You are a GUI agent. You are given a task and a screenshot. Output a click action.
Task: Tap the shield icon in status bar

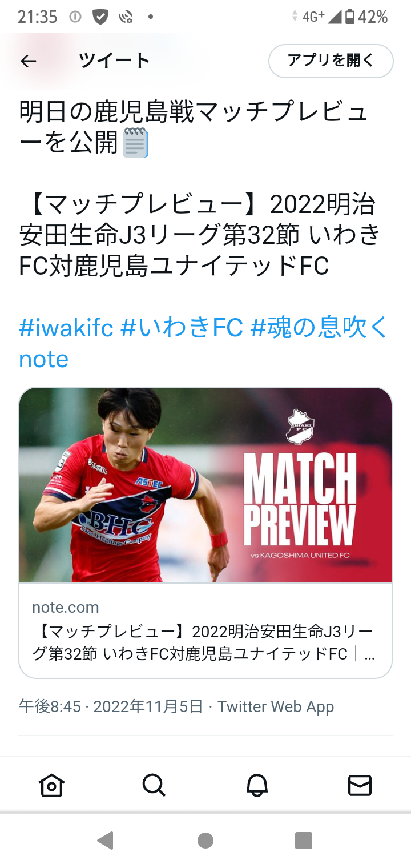[x=100, y=17]
